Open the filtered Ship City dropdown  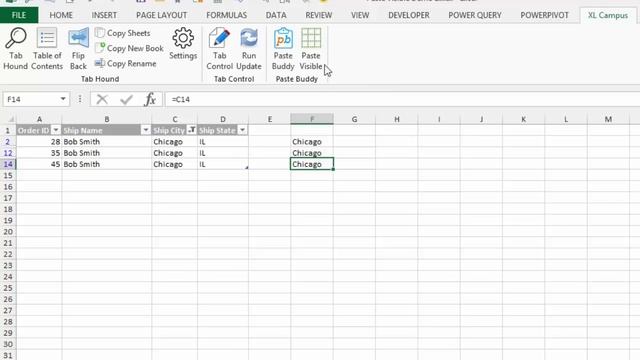click(x=191, y=130)
